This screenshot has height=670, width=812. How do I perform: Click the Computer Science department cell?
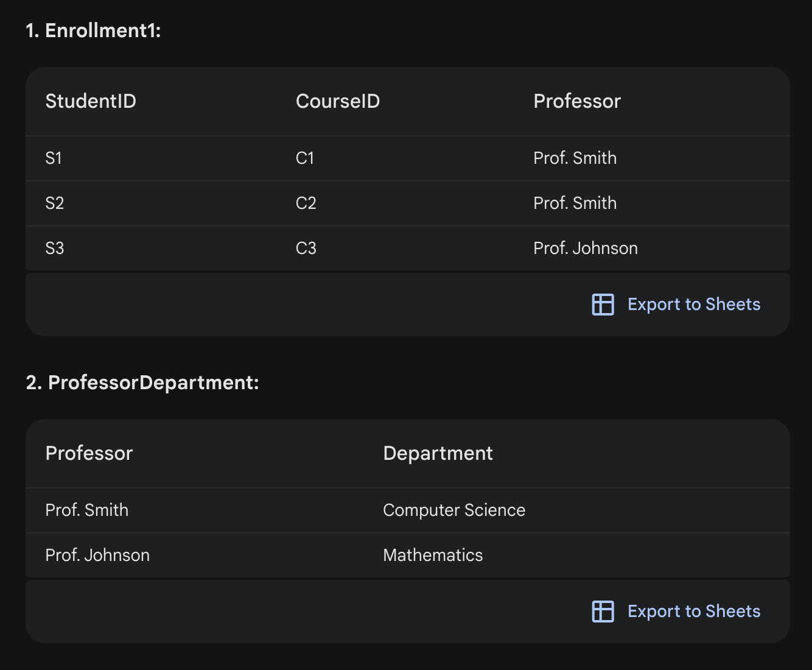tap(453, 510)
